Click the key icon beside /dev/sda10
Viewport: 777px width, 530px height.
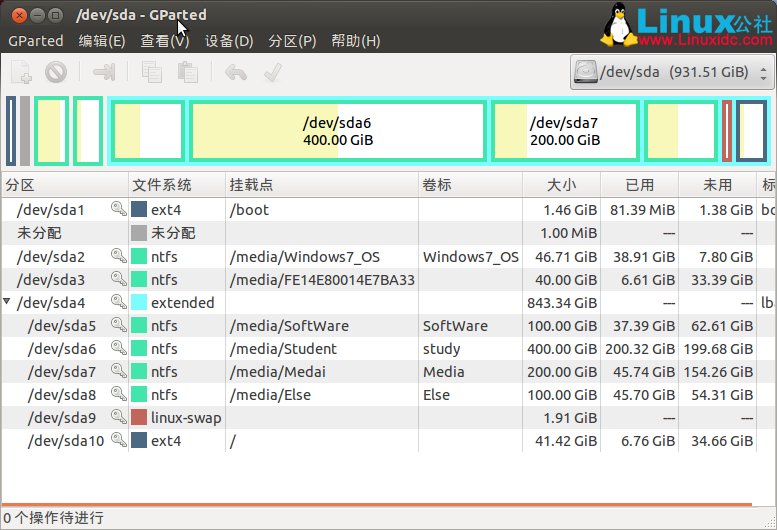(x=118, y=440)
